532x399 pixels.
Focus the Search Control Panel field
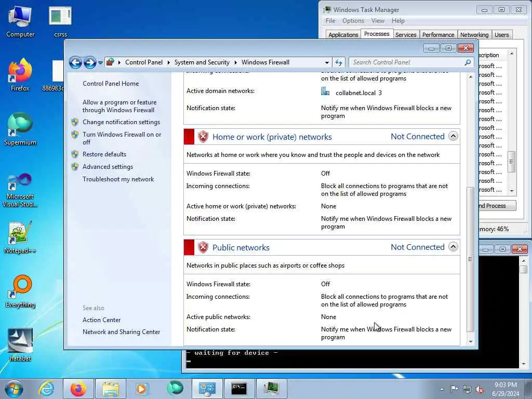pos(406,62)
